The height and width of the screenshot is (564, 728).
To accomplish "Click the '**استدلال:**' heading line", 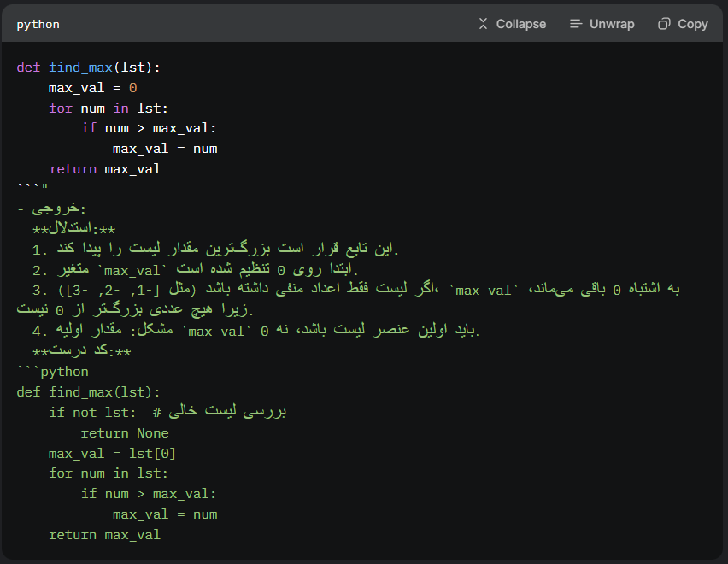I will [x=73, y=228].
